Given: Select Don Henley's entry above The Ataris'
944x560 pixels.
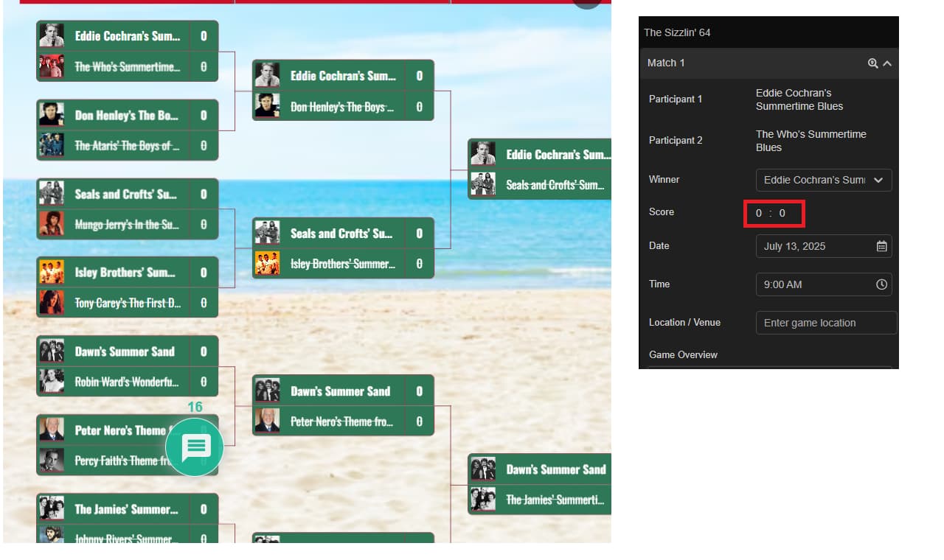Looking at the screenshot, I should tap(127, 115).
